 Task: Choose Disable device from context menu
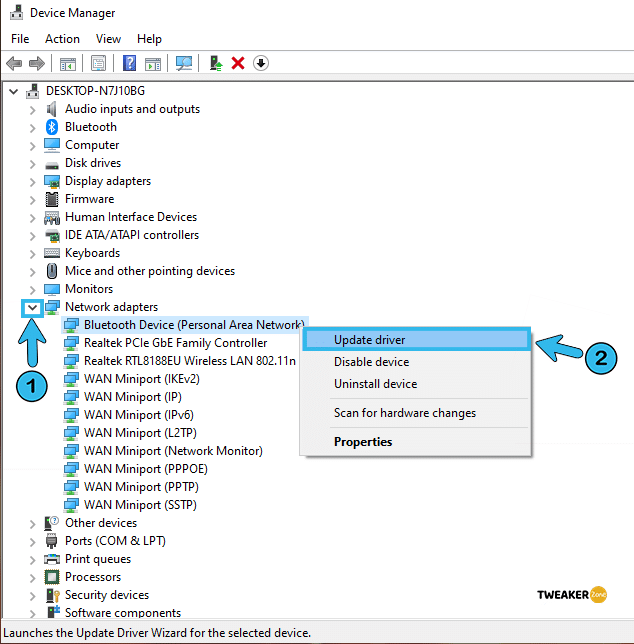coord(416,362)
